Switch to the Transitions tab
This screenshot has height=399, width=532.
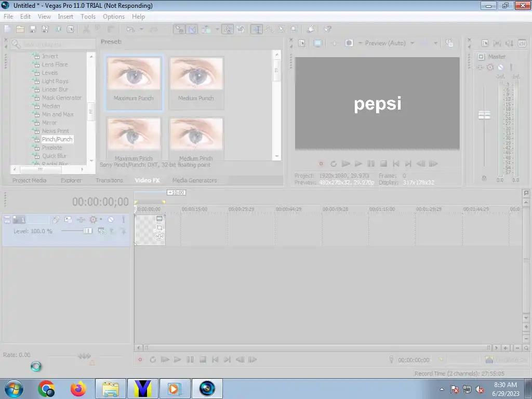109,180
